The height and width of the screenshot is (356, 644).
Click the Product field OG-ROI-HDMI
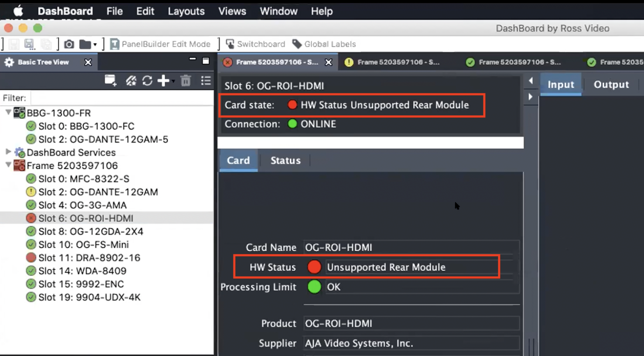(x=411, y=323)
